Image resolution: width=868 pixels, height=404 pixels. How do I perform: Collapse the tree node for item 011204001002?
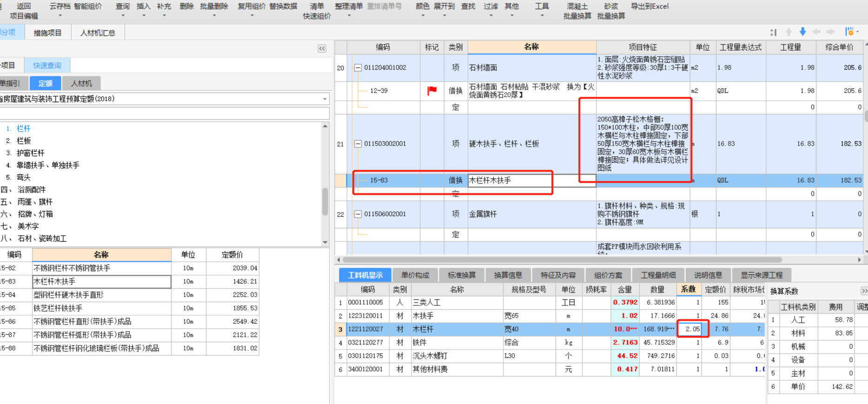[x=358, y=68]
